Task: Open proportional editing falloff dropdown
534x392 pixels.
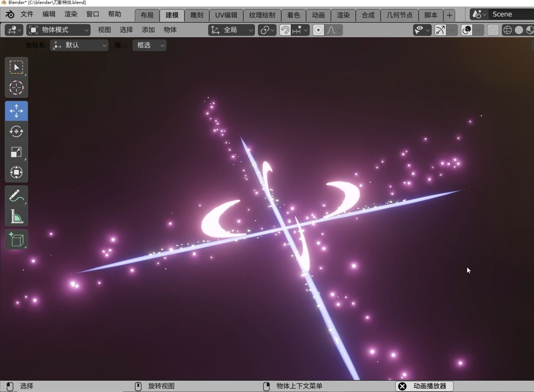Action: tap(333, 30)
